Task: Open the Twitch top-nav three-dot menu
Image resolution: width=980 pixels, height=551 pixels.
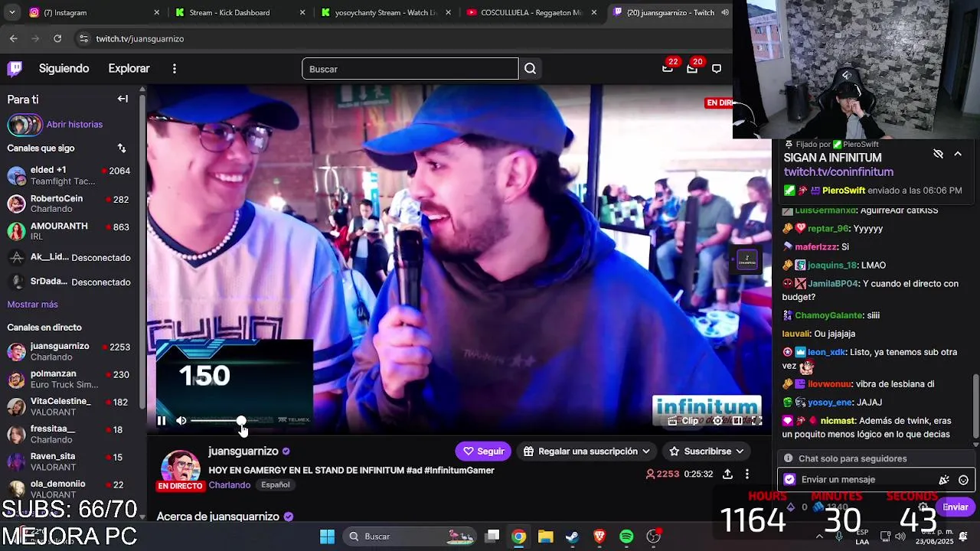Action: (x=175, y=69)
